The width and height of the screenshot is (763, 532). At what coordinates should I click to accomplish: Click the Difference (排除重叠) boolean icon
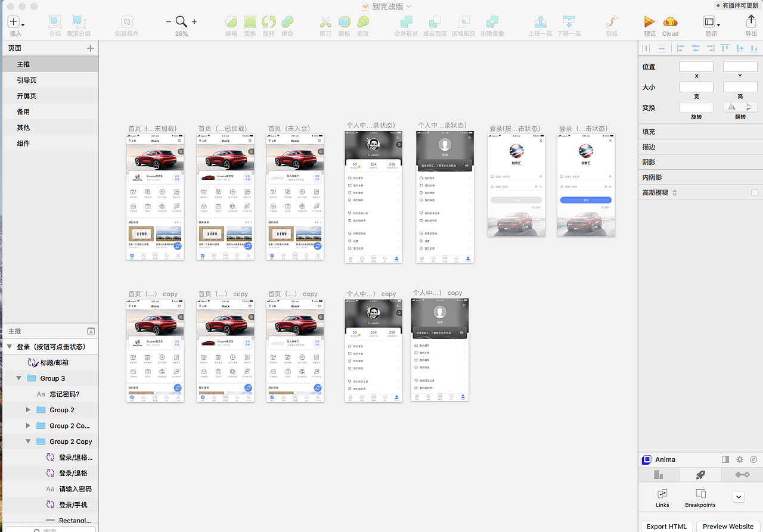(x=492, y=22)
